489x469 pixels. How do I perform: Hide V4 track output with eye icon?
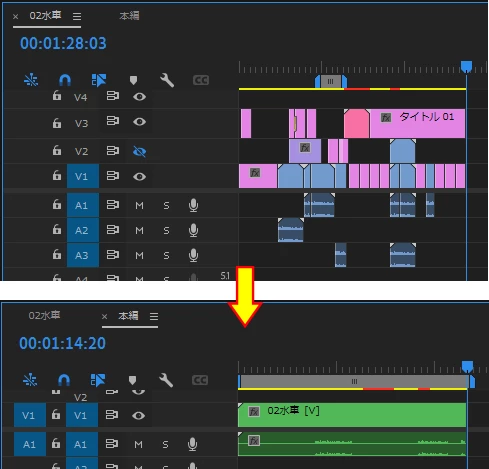tap(139, 97)
